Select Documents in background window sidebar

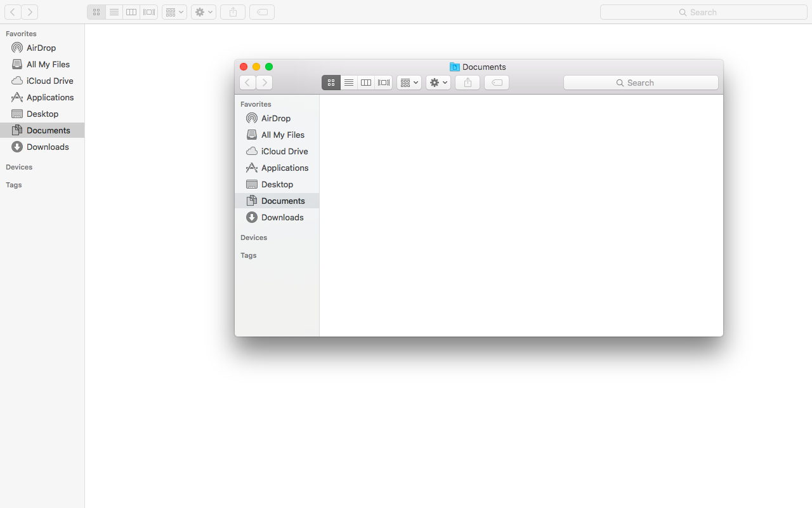point(42,130)
